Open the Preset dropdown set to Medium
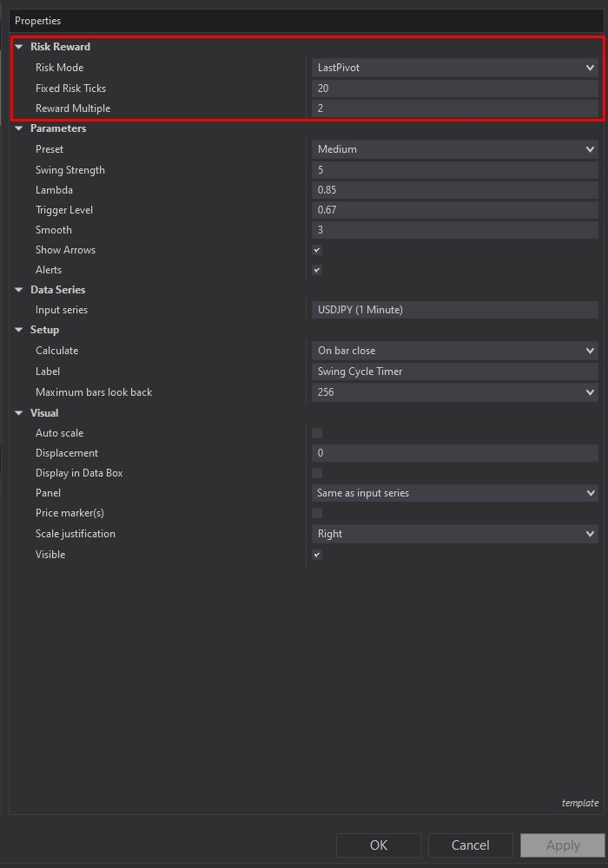608x868 pixels. 454,149
